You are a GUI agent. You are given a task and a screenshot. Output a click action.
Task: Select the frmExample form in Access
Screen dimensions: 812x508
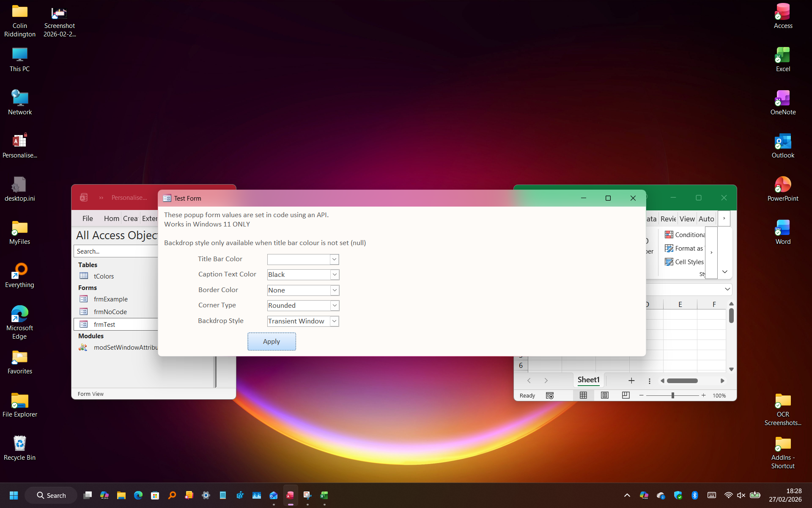[x=110, y=299]
